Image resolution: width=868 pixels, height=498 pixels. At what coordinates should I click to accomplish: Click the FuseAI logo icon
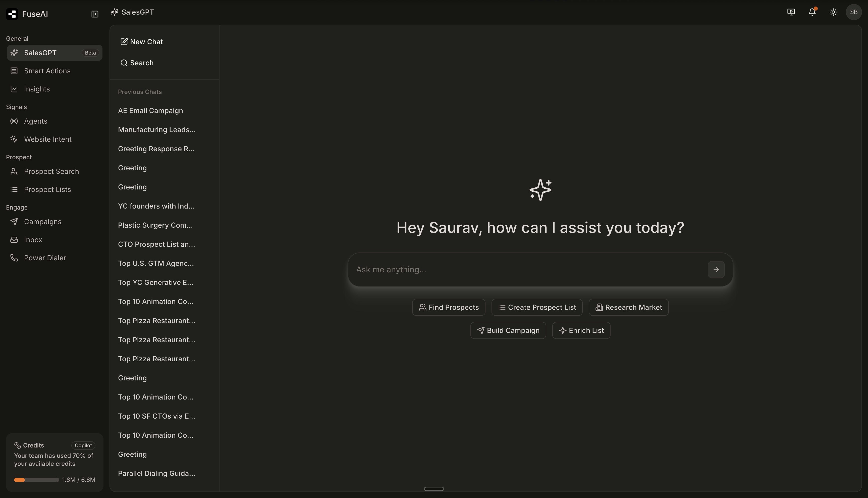pyautogui.click(x=12, y=14)
